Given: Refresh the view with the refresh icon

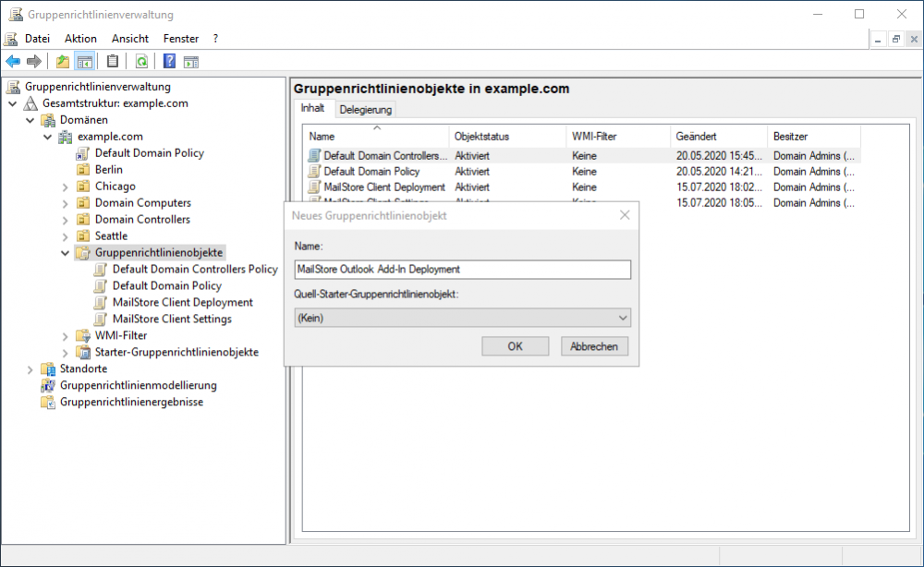Looking at the screenshot, I should click(x=140, y=61).
